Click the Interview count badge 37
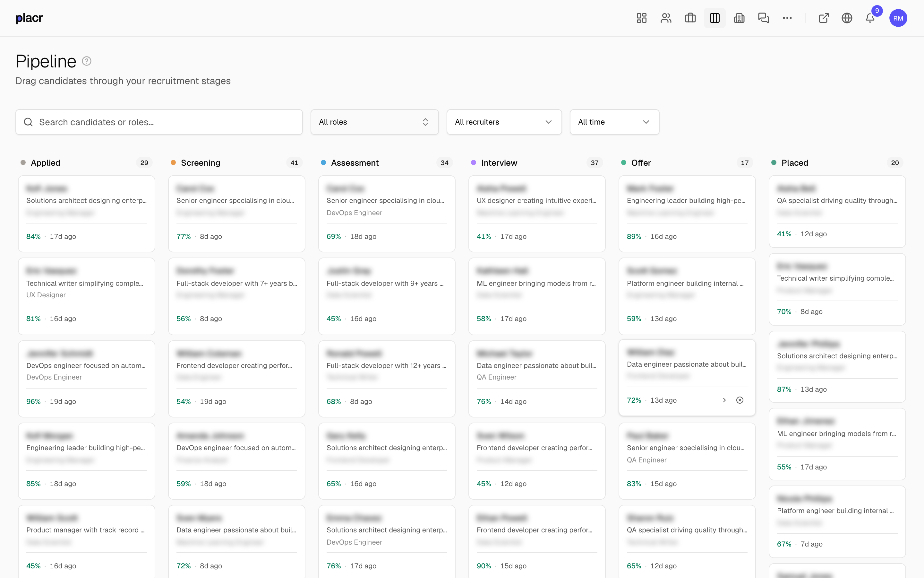This screenshot has width=924, height=578. pos(595,163)
